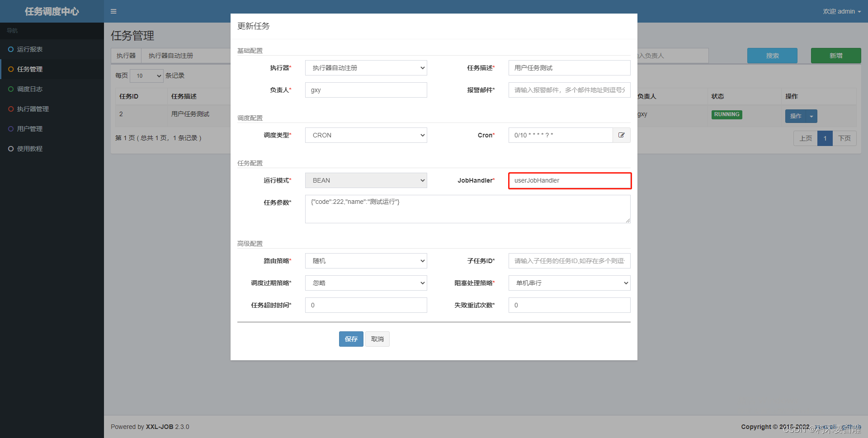Screen dimensions: 868x438
Task: Open 执行器管理 in sidebar
Action: [x=52, y=109]
